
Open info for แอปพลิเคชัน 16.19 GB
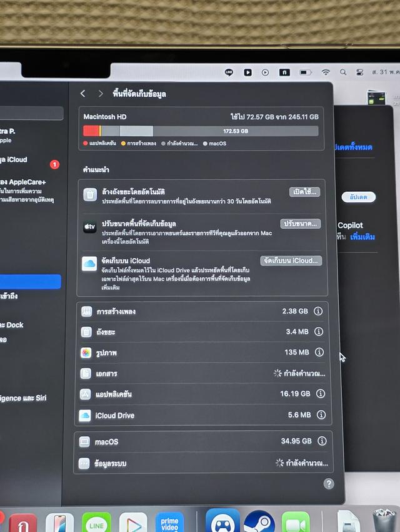(321, 393)
